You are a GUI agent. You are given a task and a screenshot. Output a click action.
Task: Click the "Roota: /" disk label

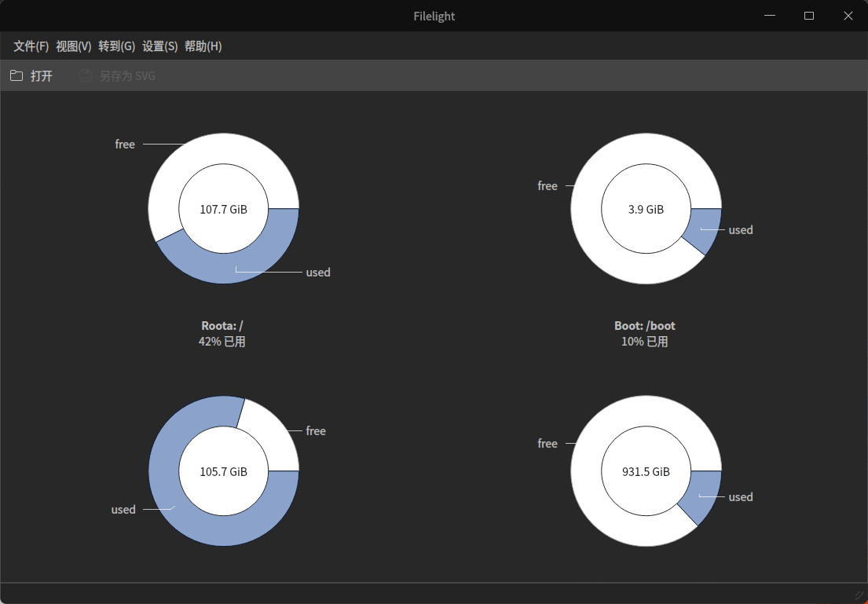(x=222, y=325)
